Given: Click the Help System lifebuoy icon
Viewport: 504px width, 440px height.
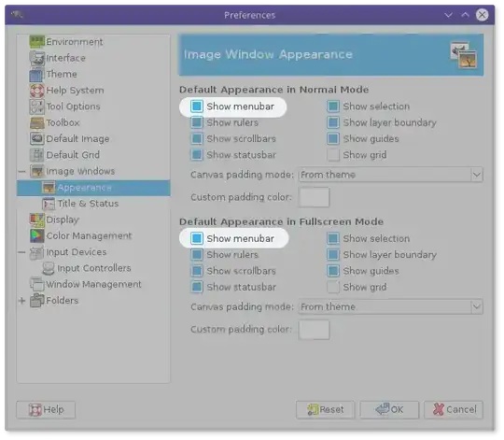Looking at the screenshot, I should (x=37, y=91).
